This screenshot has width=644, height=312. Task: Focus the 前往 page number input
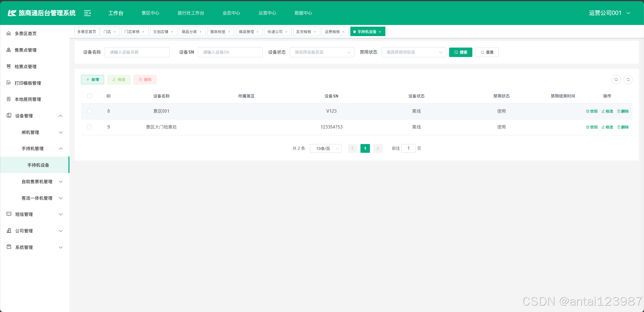click(408, 148)
